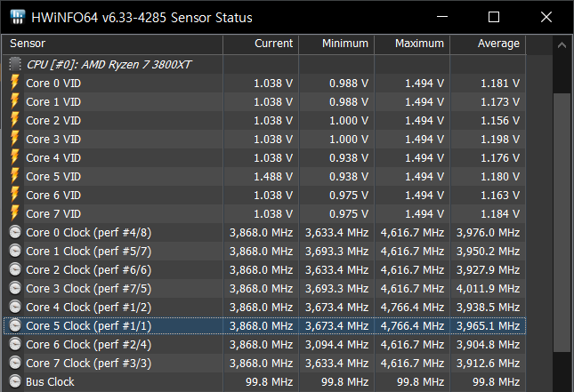This screenshot has height=392, width=574.
Task: Click Core 2 Clock average 3,927.9 MHz
Action: (x=488, y=270)
